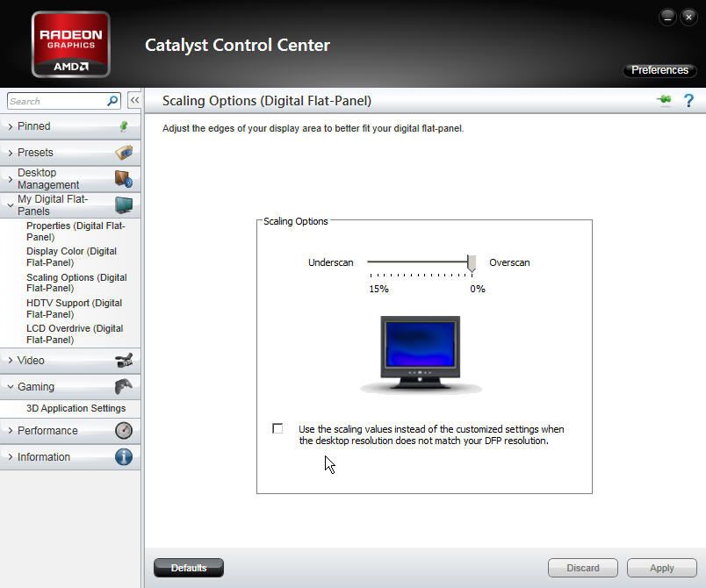The image size is (706, 588).
Task: Pin this page using the green pin icon
Action: [x=664, y=99]
